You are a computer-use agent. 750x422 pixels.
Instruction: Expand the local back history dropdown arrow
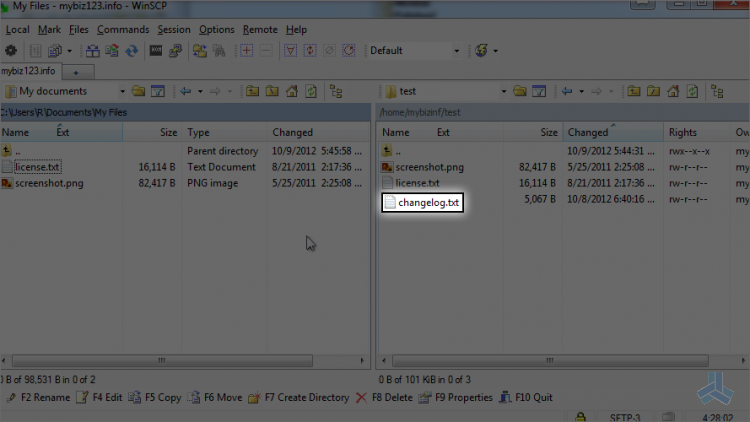click(x=200, y=91)
